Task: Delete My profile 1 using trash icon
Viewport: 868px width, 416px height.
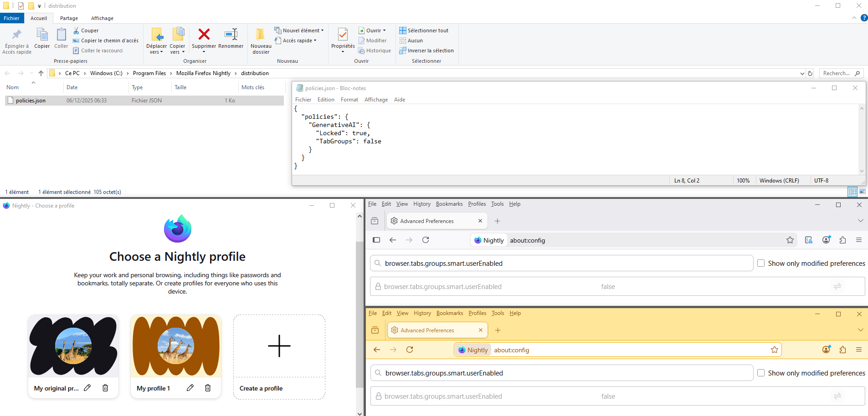Action: 208,388
